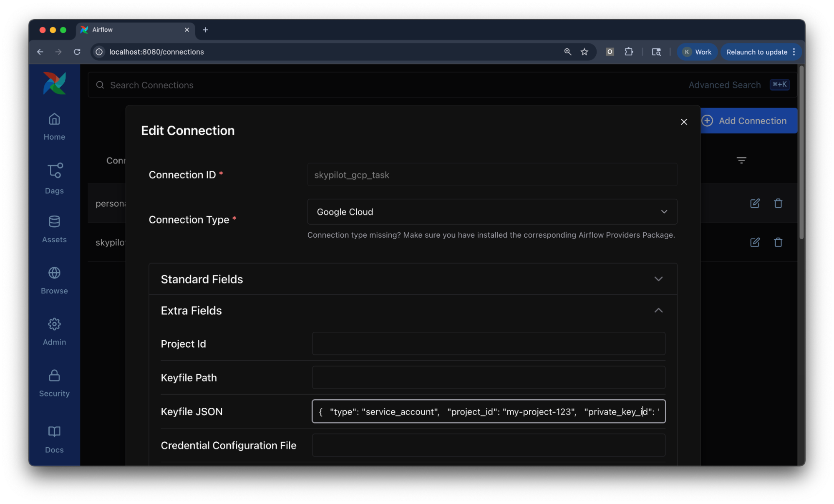Go to Assets in sidebar

pyautogui.click(x=54, y=228)
